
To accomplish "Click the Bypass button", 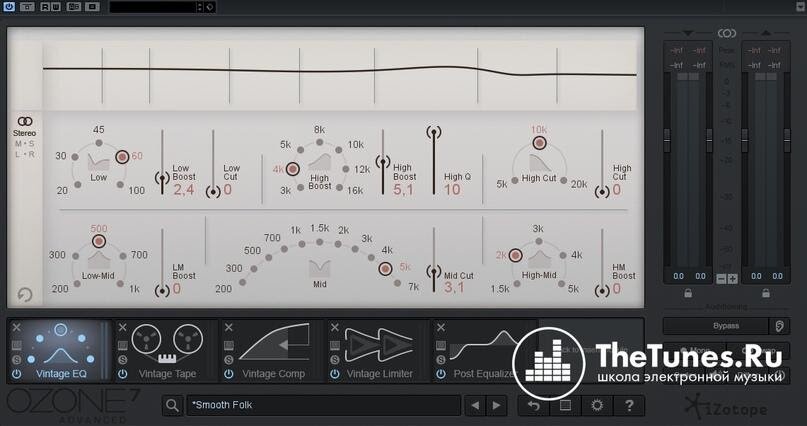I will click(x=715, y=326).
